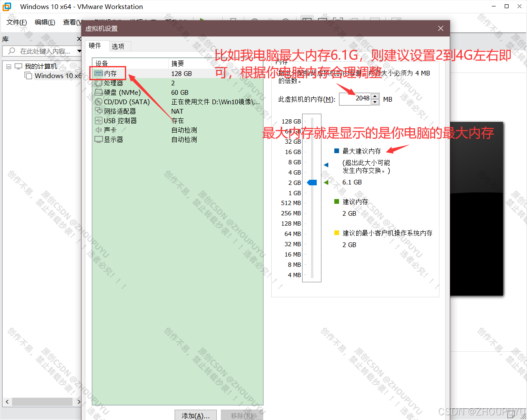Viewport: 527px width, 420px height.
Task: Switch to the 选项 options tab
Action: click(x=118, y=46)
